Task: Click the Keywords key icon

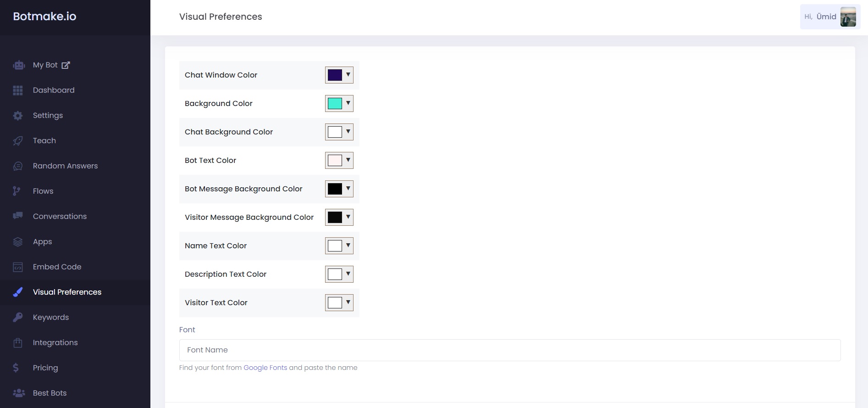Action: point(18,317)
